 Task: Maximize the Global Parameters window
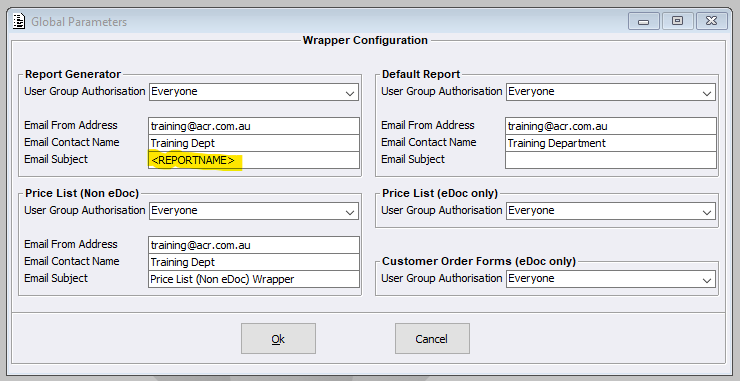677,22
